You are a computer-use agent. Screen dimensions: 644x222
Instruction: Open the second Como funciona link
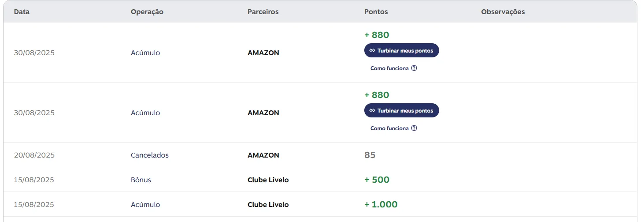(x=389, y=128)
